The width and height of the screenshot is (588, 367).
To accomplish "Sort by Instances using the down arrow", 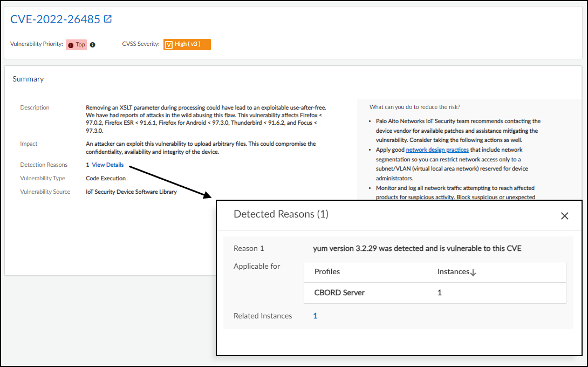I will (473, 273).
